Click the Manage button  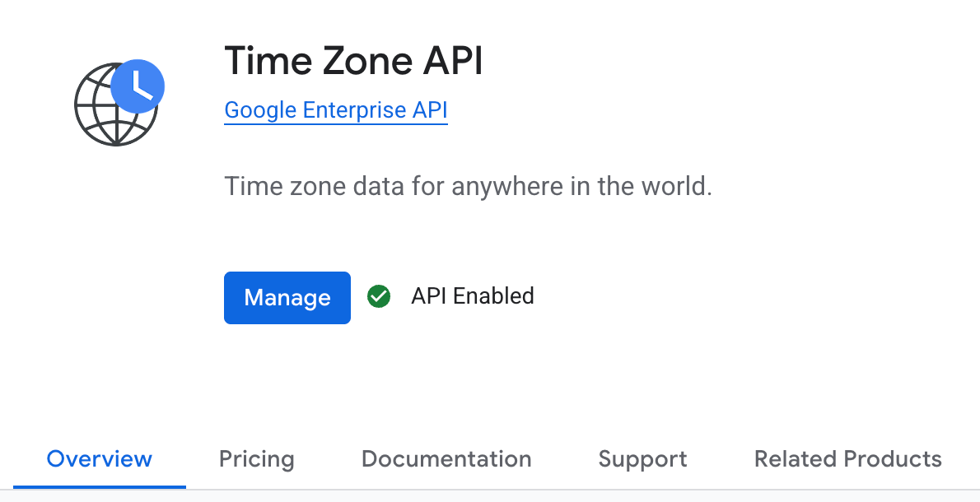tap(287, 297)
